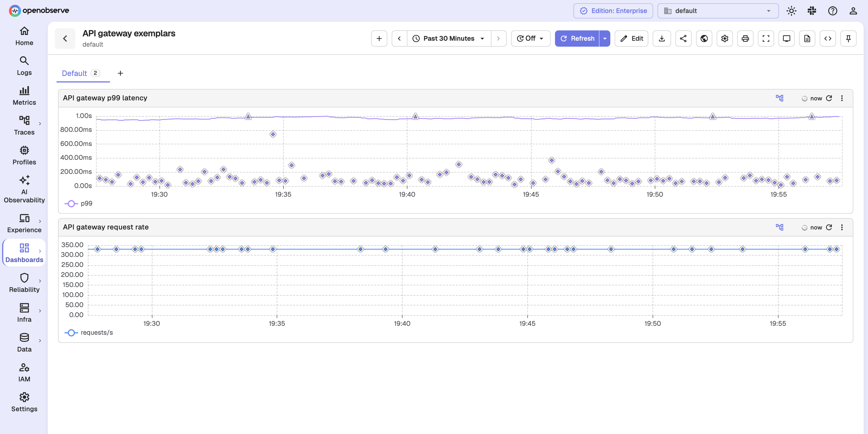
Task: Click the first triangle marker on p99 line
Action: 248,116
